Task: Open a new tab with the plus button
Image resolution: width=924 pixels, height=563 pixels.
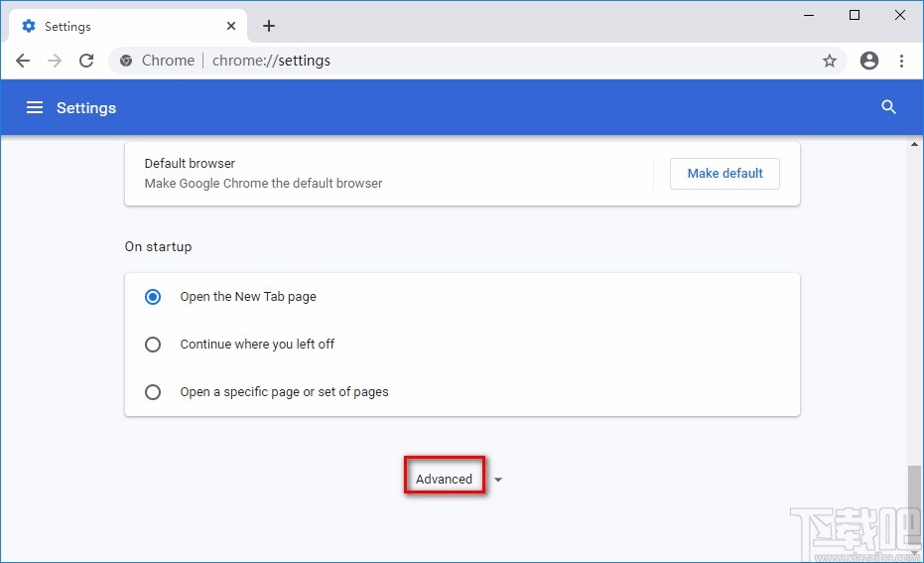Action: click(x=269, y=26)
